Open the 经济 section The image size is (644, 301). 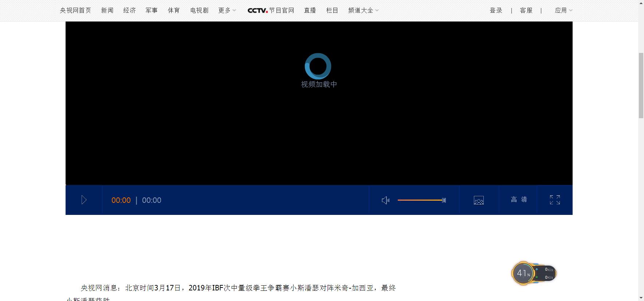pos(129,10)
